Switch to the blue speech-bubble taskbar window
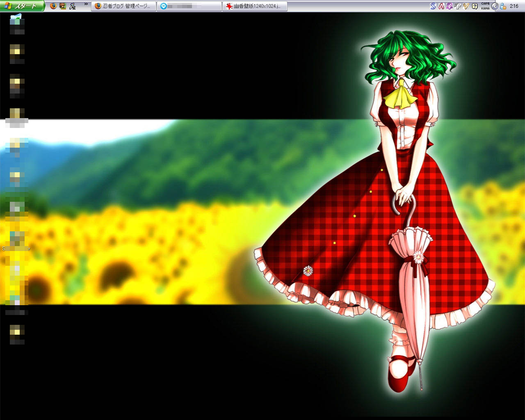This screenshot has height=420, width=525. 189,6
